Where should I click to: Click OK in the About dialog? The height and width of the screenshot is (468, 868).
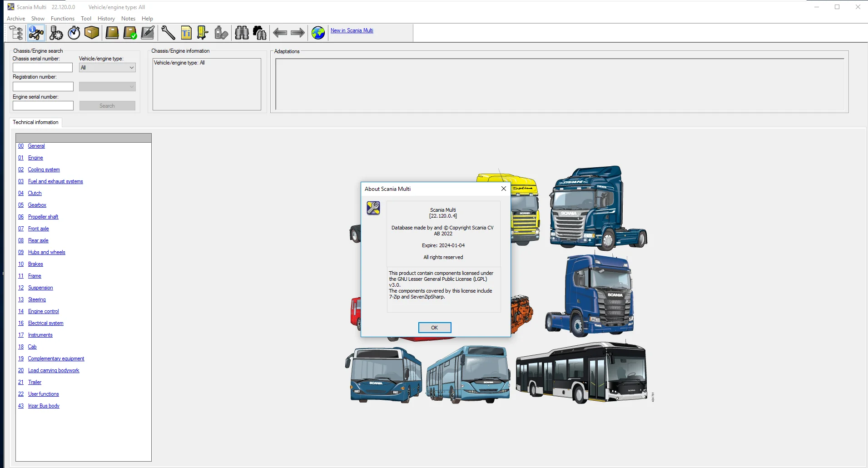pyautogui.click(x=435, y=328)
